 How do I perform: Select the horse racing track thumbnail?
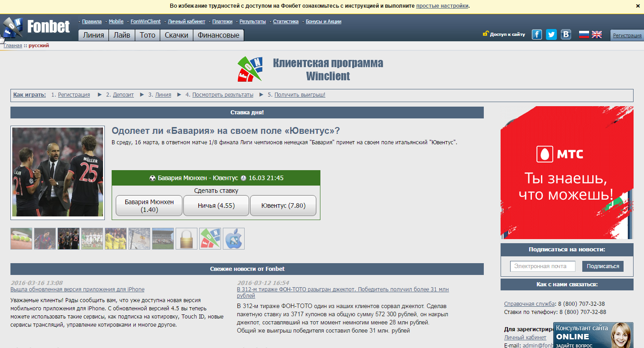[163, 239]
